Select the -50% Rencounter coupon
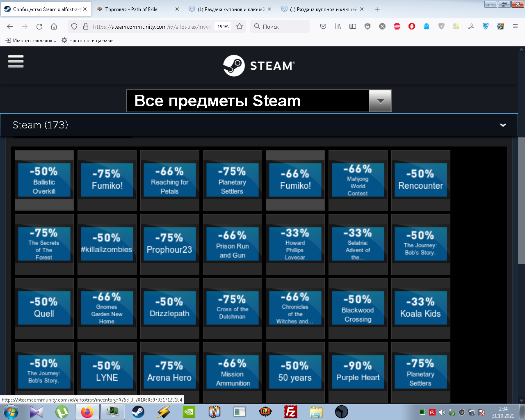Viewport: 525px width, 420px height. [421, 180]
